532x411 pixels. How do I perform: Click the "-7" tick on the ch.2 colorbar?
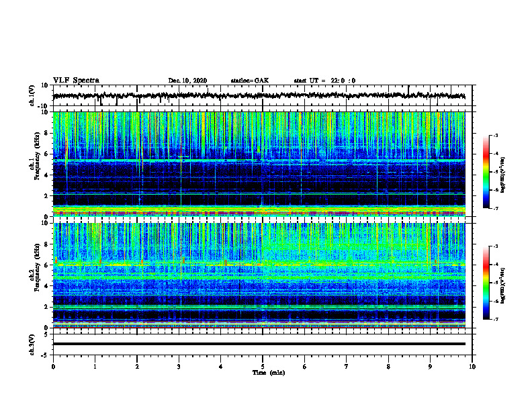click(495, 319)
